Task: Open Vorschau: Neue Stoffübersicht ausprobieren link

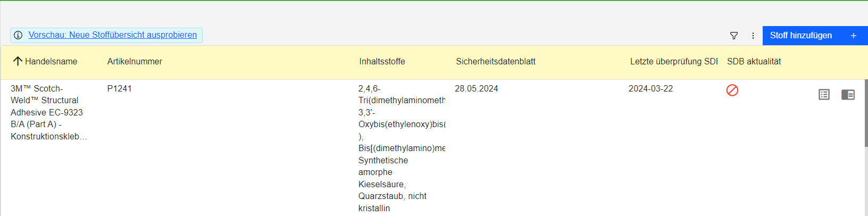Action: click(113, 35)
